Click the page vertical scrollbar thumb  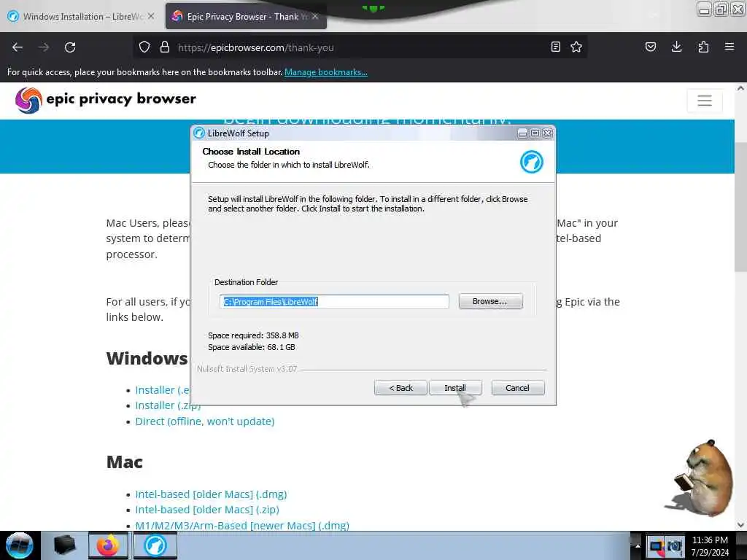(x=740, y=207)
